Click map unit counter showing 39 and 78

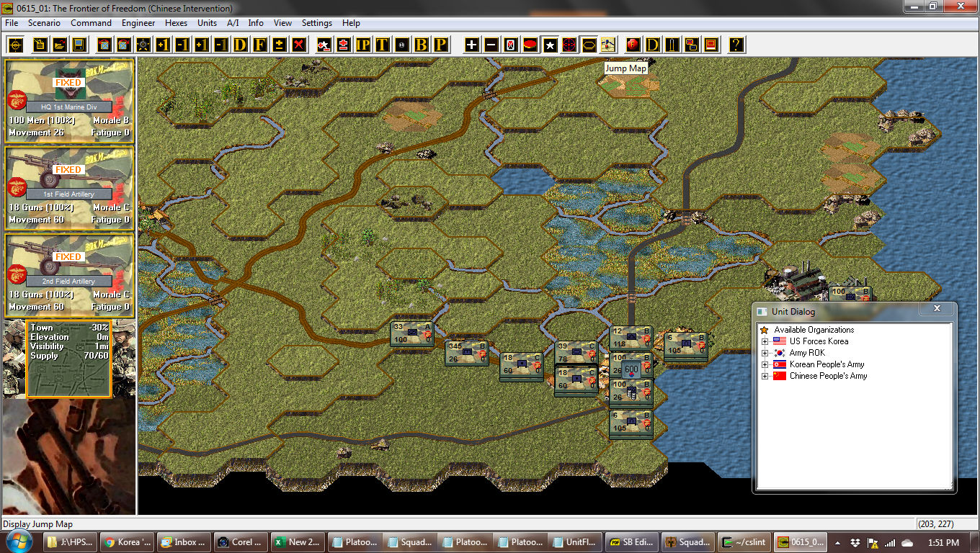click(576, 352)
